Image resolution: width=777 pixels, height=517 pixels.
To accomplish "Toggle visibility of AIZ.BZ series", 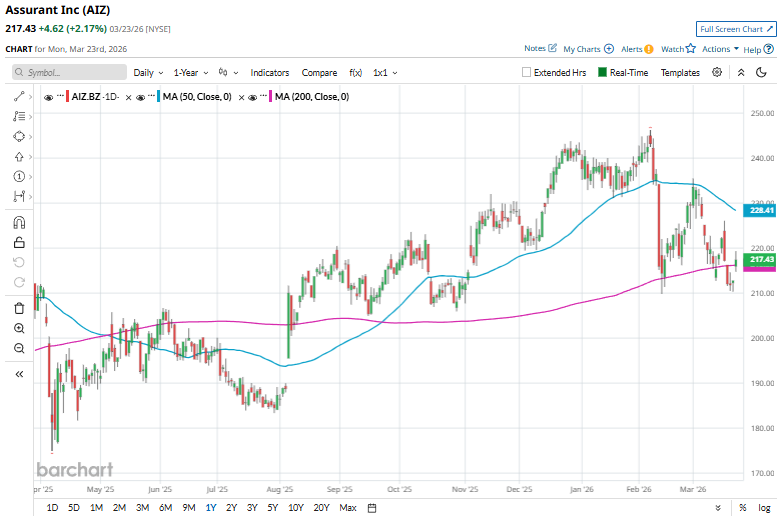I will [50, 97].
